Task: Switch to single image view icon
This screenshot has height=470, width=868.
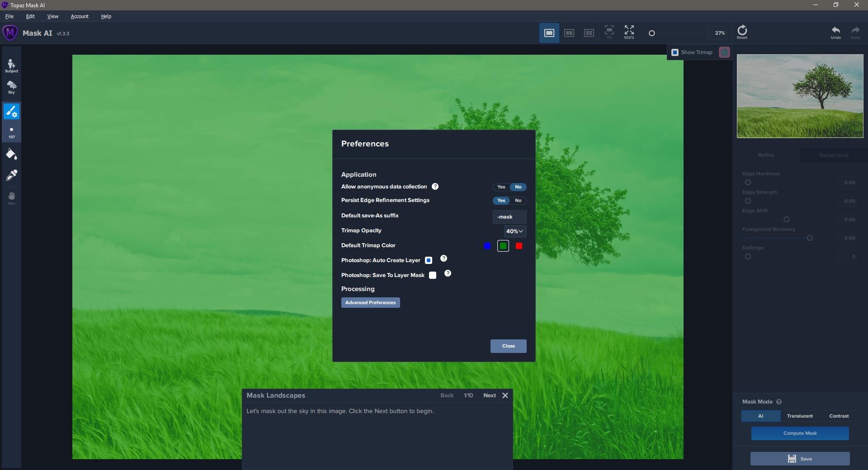Action: [549, 33]
